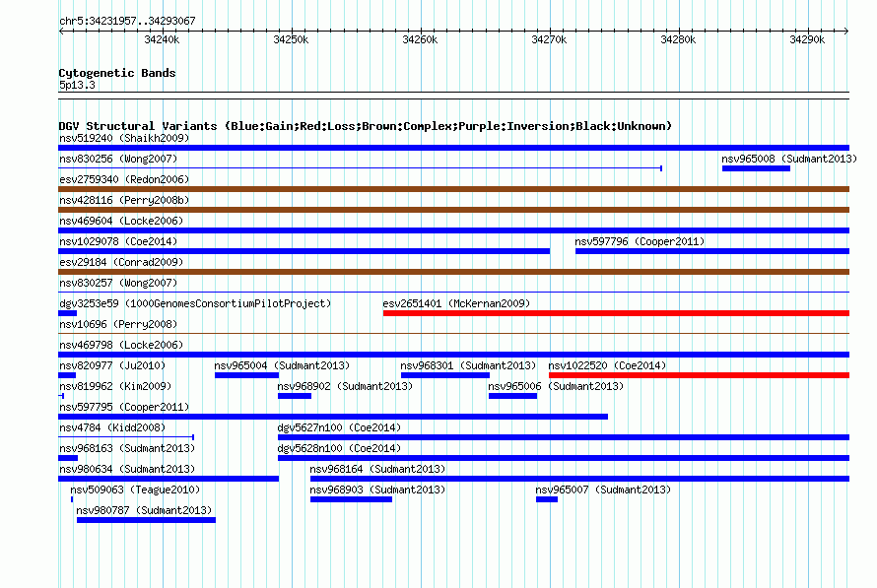Click dgv3253e59 1000GenomesConsortiumPilotProject label
Screen dimensions: 877x588
click(195, 303)
